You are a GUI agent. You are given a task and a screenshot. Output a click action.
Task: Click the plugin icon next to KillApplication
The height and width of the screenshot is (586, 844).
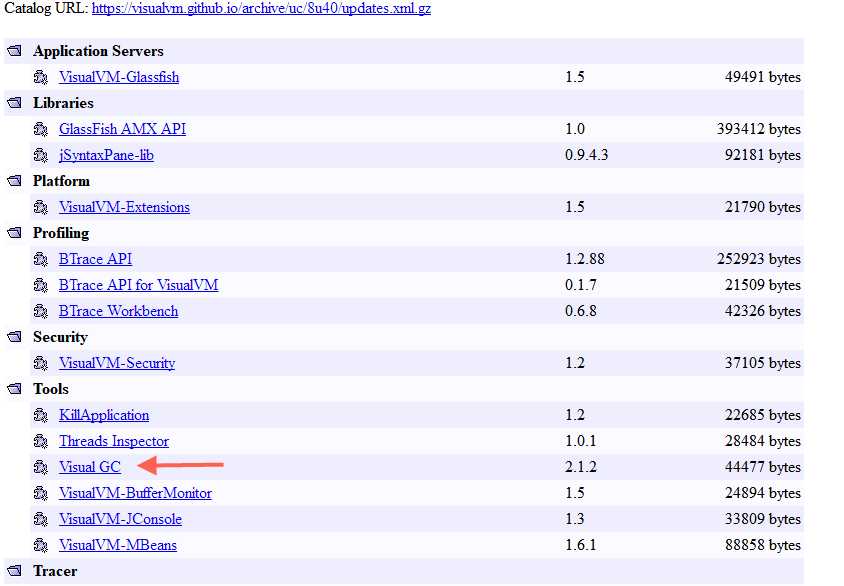[x=40, y=416]
